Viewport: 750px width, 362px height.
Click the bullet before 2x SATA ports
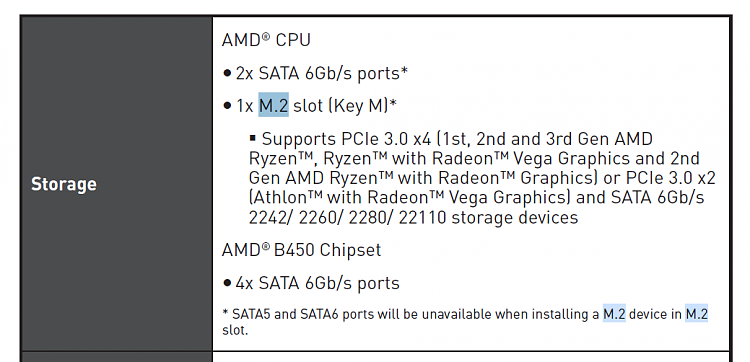coord(227,74)
